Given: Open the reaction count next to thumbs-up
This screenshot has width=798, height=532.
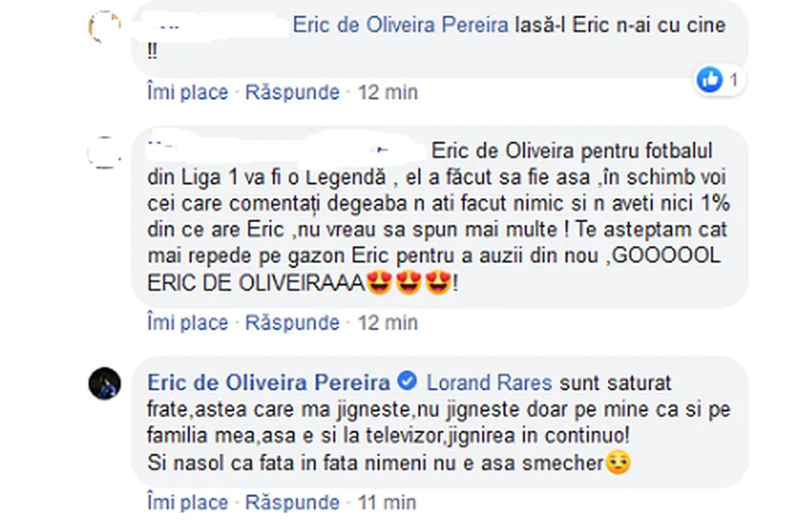Looking at the screenshot, I should pyautogui.click(x=734, y=80).
